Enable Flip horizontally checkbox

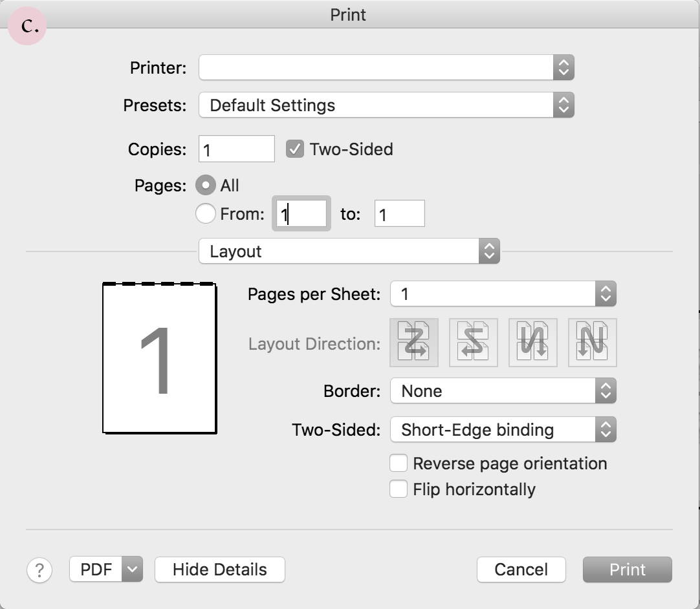pos(399,489)
